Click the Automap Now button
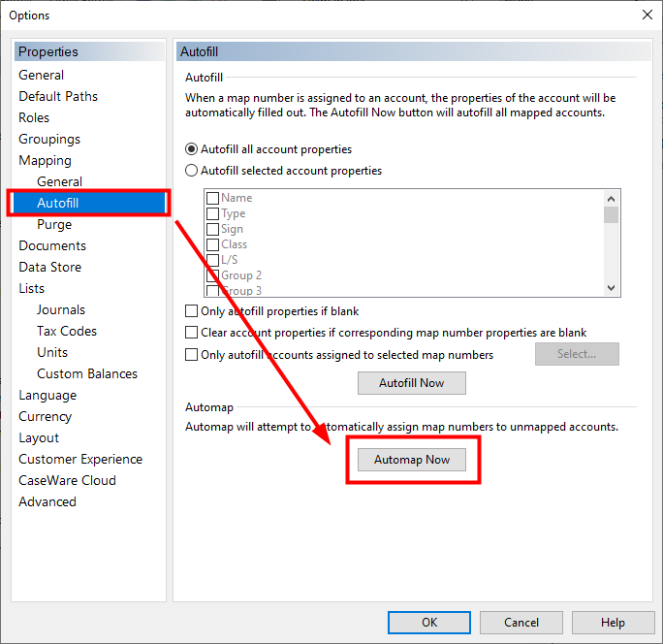663x644 pixels. (x=412, y=460)
